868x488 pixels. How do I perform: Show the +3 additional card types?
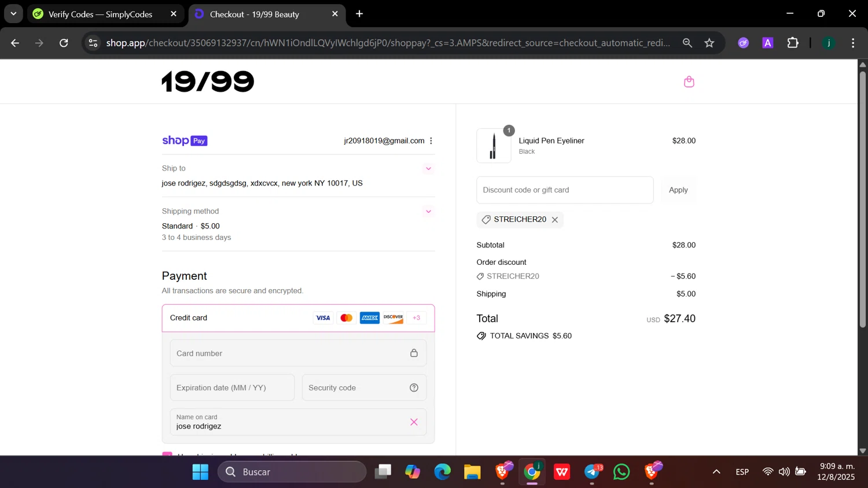tap(416, 318)
